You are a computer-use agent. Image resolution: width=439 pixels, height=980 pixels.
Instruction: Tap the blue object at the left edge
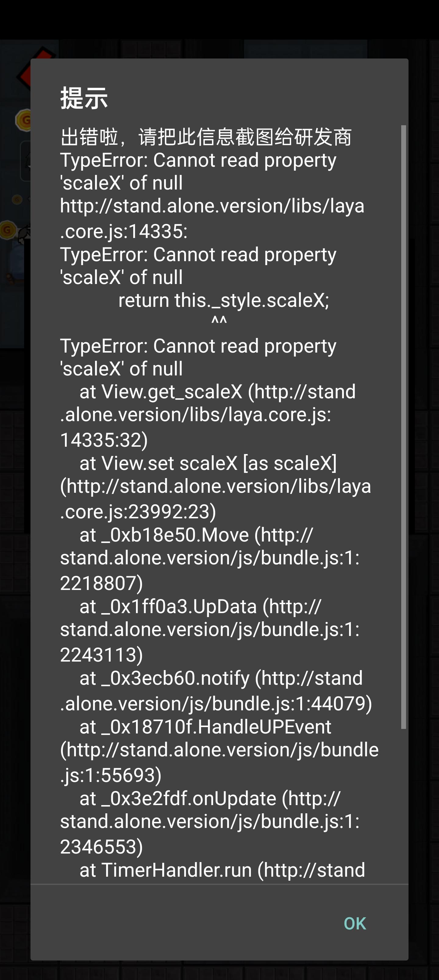coord(15,262)
